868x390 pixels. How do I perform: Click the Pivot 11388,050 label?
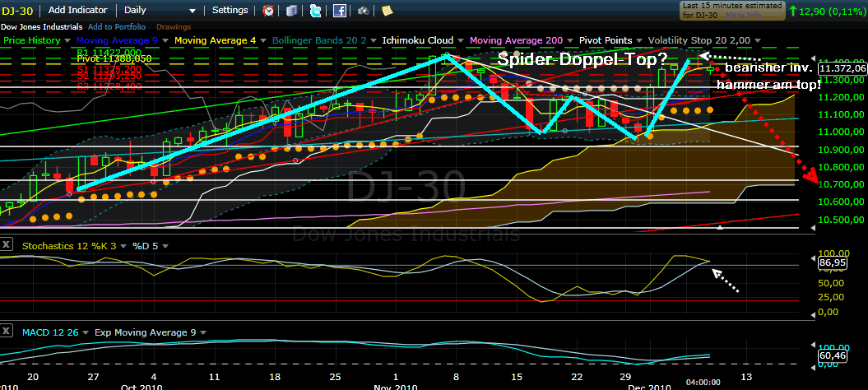[114, 58]
